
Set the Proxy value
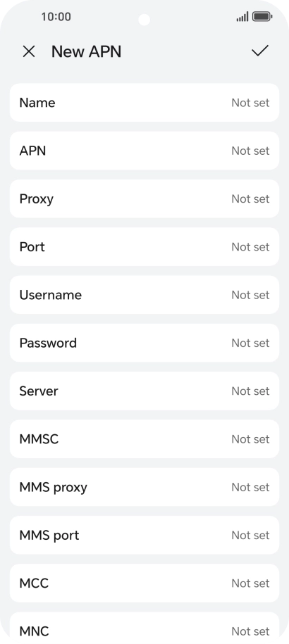click(144, 198)
